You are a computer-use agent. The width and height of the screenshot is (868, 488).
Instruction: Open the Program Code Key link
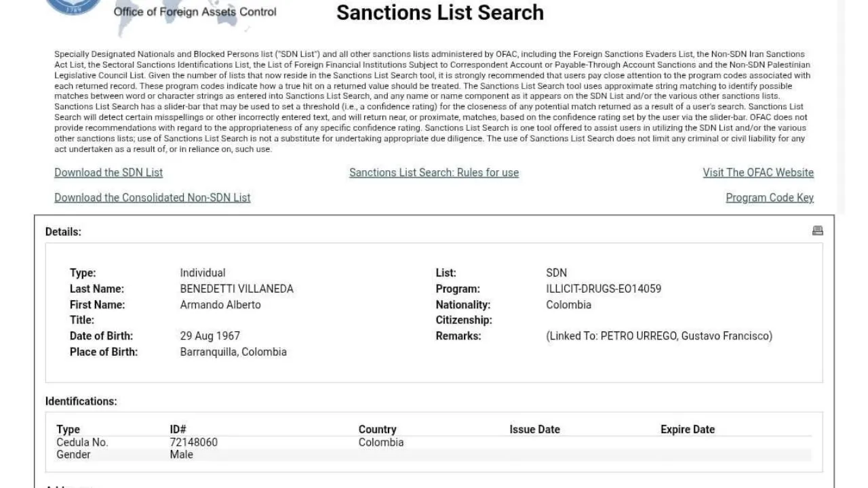[x=770, y=198]
